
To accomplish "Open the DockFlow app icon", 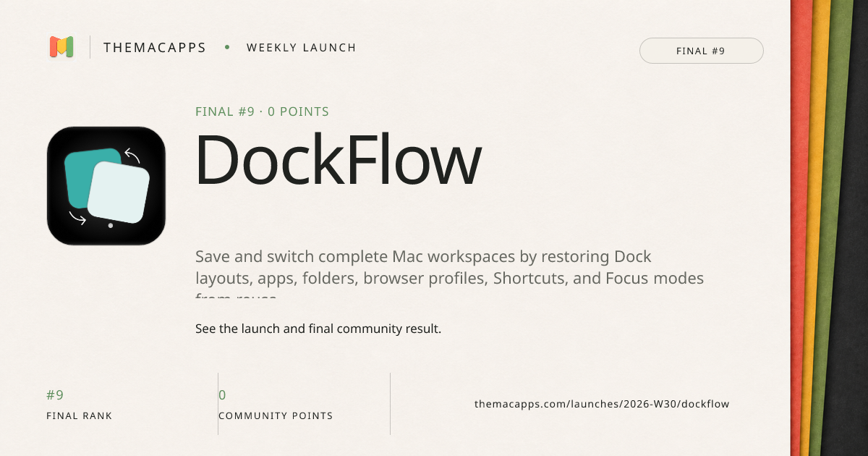I will point(106,186).
